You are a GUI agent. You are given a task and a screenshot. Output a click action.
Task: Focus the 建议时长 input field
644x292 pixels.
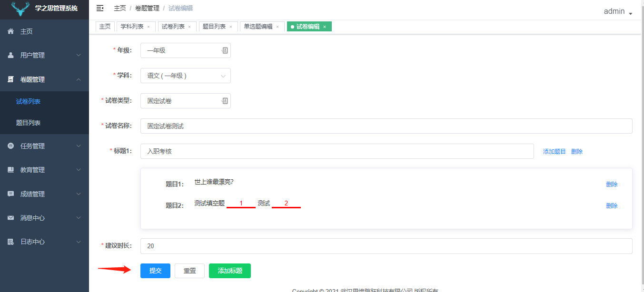[386, 246]
